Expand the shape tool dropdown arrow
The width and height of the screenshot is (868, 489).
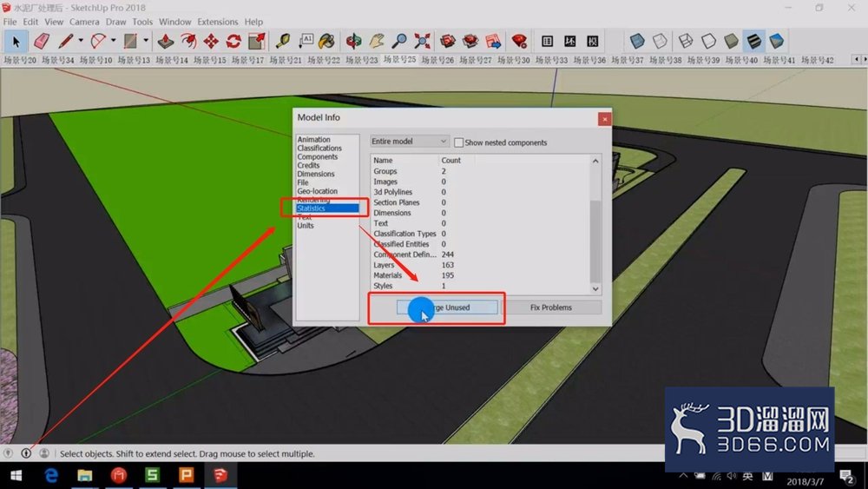(x=146, y=41)
